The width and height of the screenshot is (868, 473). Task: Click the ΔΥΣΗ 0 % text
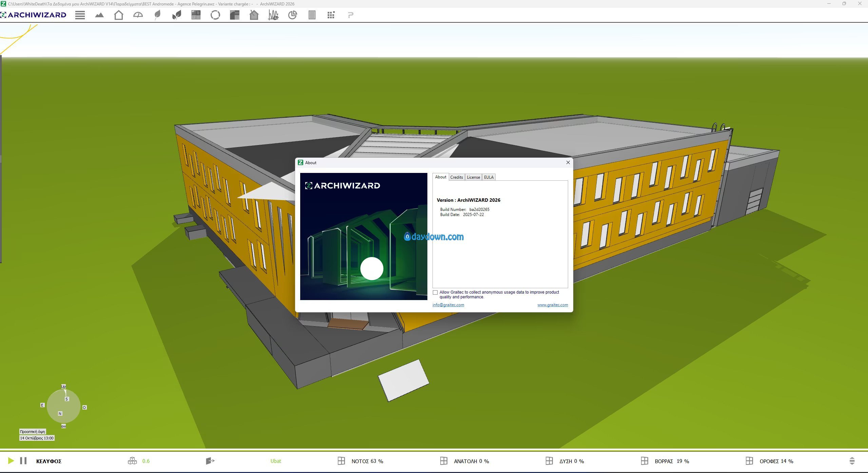(572, 461)
